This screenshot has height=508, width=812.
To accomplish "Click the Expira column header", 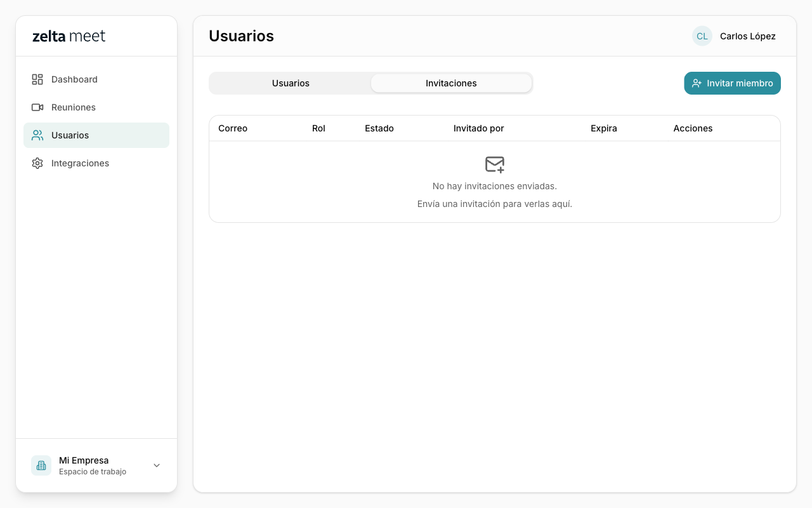I will tap(603, 128).
